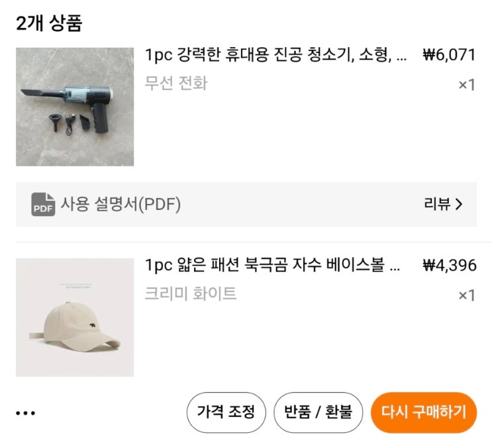Click the PDF file icon

pyautogui.click(x=43, y=205)
